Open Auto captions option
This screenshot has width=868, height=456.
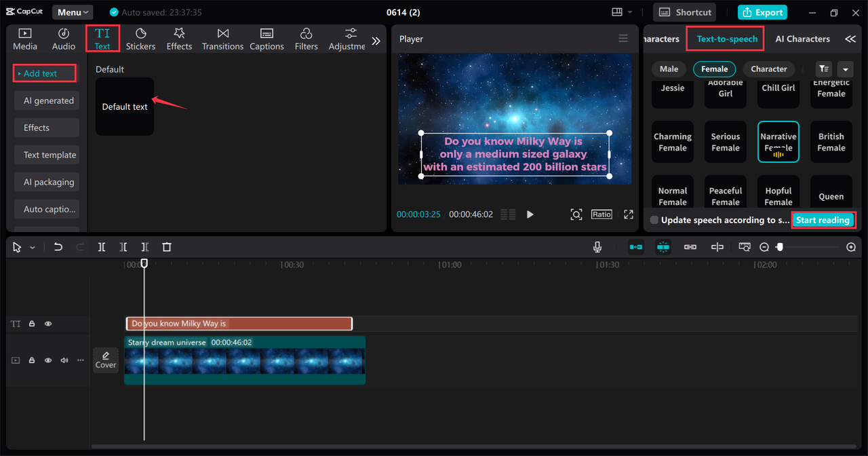point(47,209)
